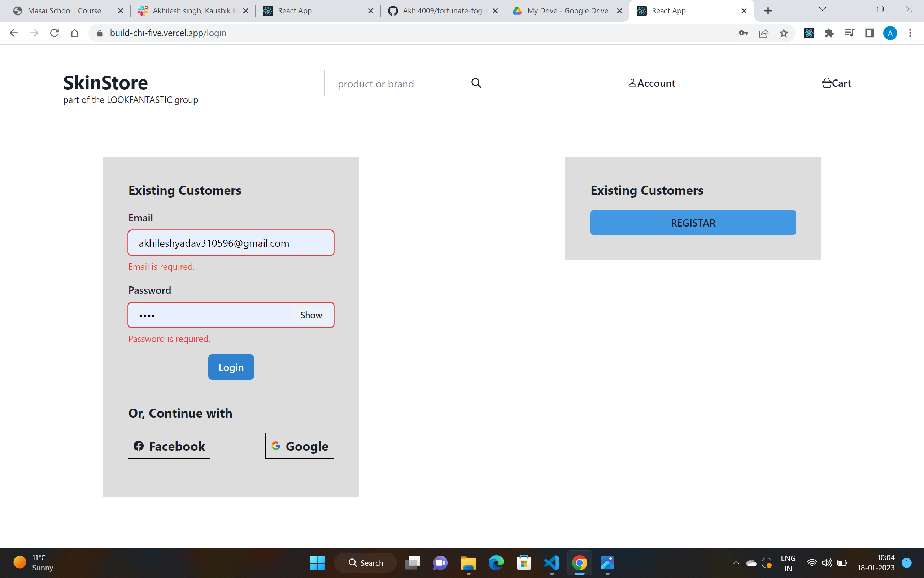The image size is (924, 578).
Task: Click the search magnifier icon in SkinStore header
Action: tap(476, 83)
